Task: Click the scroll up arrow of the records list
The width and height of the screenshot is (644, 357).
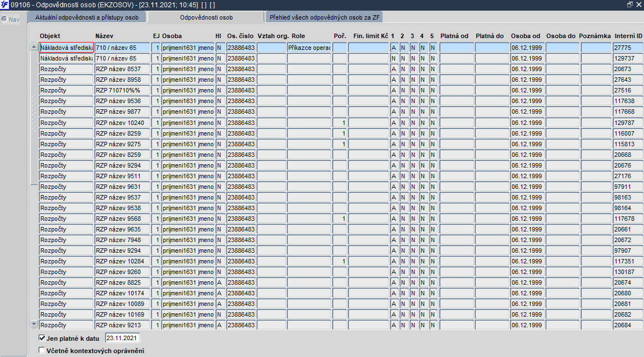Action: (34, 47)
